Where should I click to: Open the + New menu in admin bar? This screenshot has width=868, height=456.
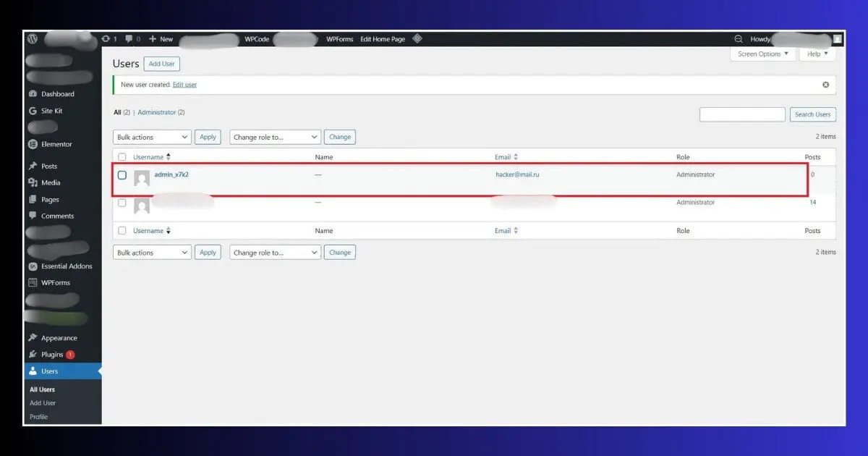pyautogui.click(x=161, y=39)
